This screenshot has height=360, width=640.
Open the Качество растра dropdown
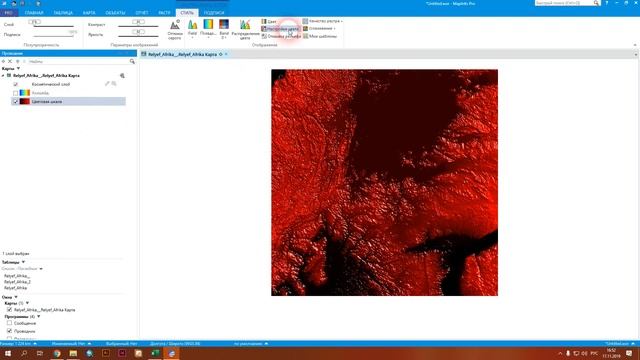click(x=322, y=21)
